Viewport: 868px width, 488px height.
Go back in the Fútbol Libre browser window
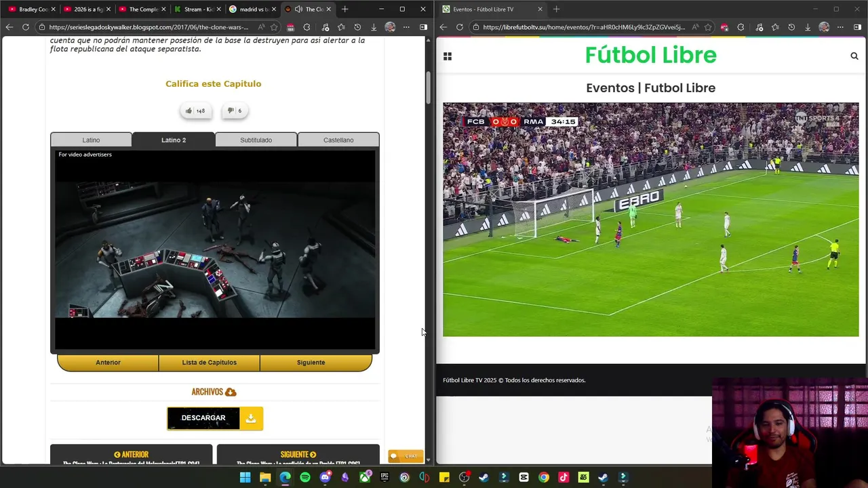pos(443,27)
